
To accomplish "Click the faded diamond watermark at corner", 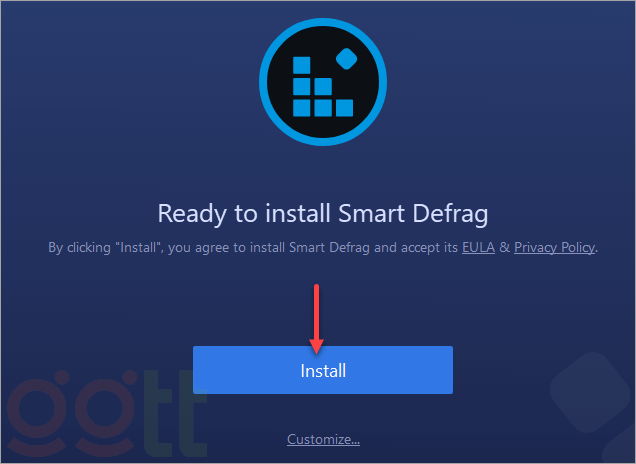I will (590, 393).
